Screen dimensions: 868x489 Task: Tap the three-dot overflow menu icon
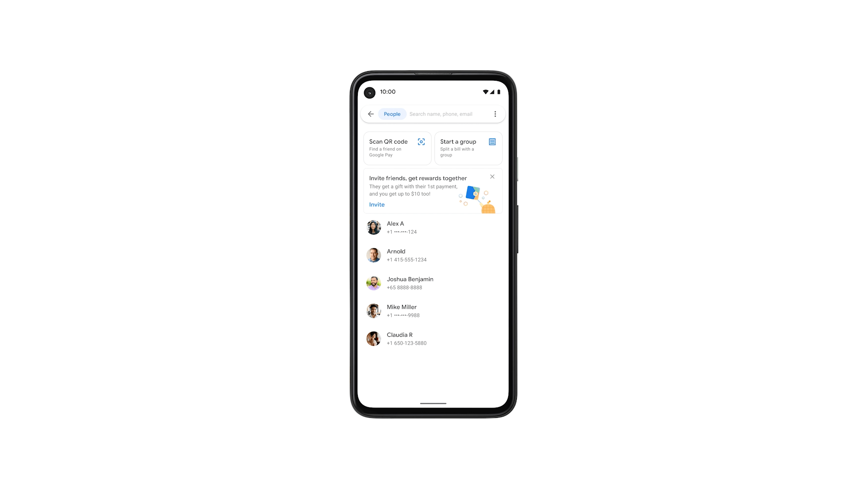tap(495, 114)
